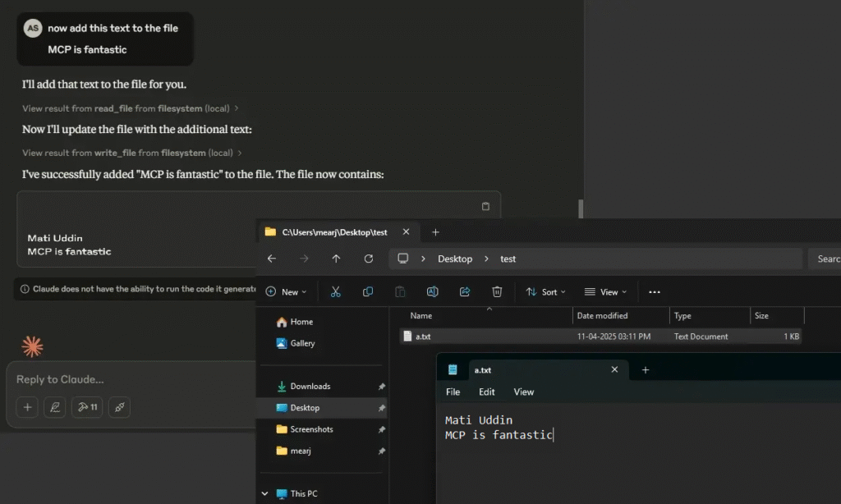Viewport: 841px width, 504px height.
Task: Open the Sort dropdown in Explorer
Action: 545,292
